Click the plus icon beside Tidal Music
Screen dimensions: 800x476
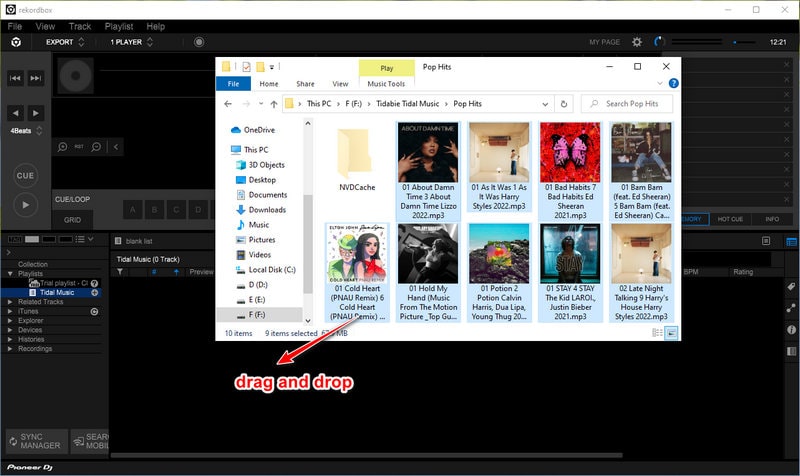pyautogui.click(x=94, y=293)
